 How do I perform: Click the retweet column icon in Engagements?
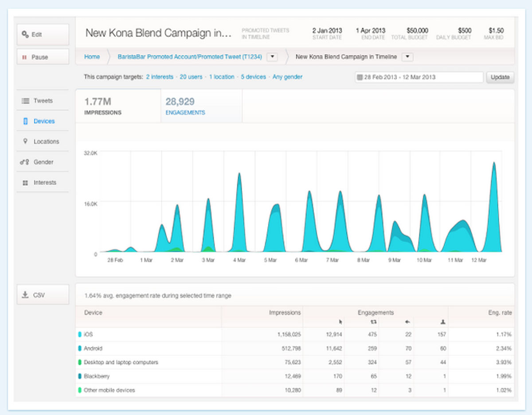[x=373, y=321]
